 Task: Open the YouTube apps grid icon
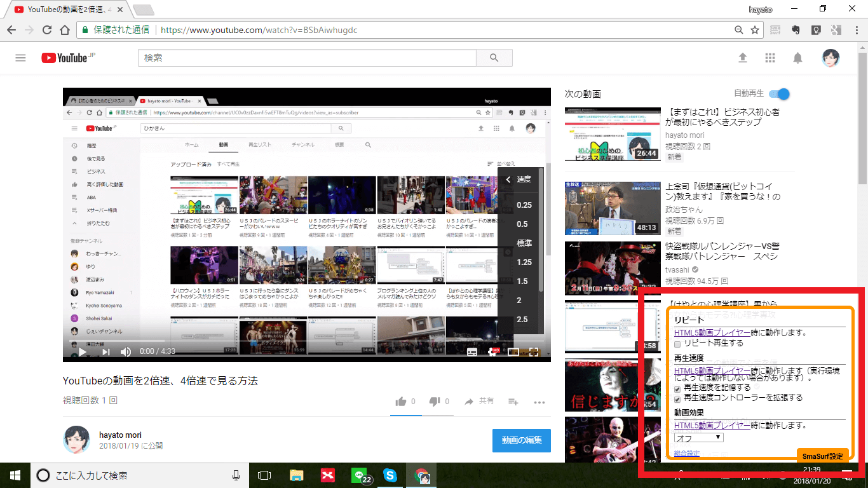(770, 58)
